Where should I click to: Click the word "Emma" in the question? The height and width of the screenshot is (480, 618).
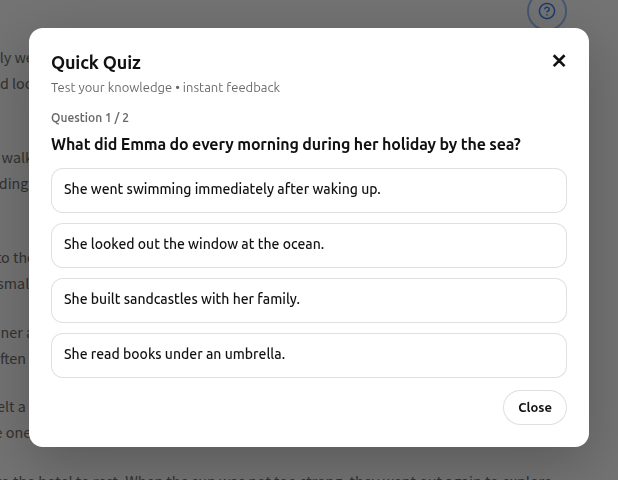pyautogui.click(x=143, y=145)
